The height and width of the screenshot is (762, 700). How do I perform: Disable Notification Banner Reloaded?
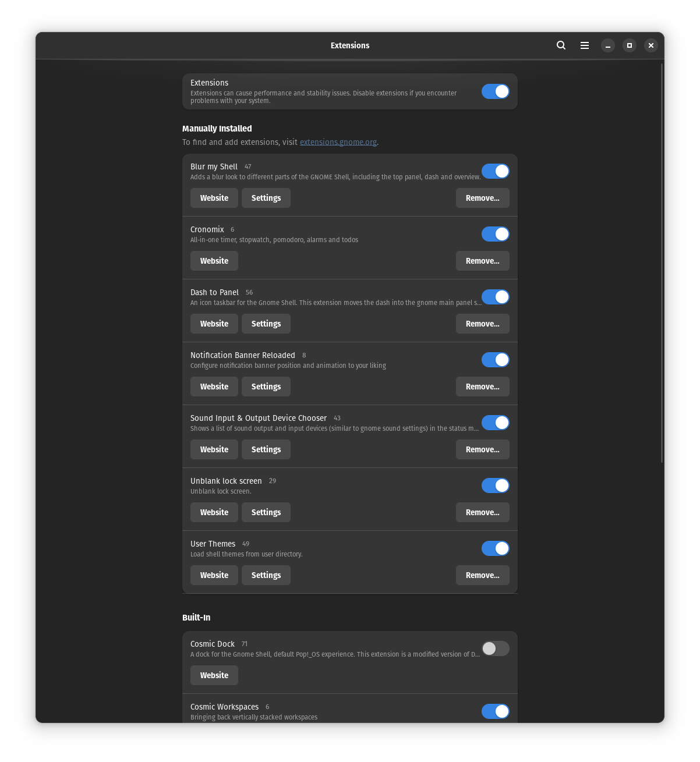coord(495,360)
